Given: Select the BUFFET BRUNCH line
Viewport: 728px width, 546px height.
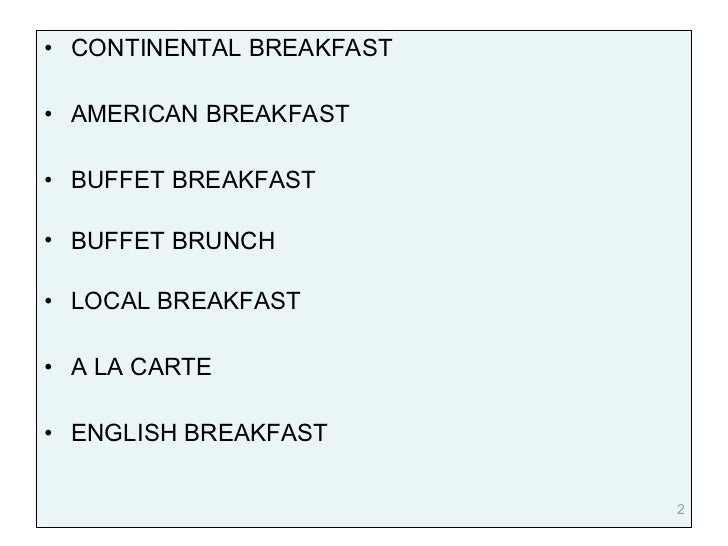Looking at the screenshot, I should 172,242.
